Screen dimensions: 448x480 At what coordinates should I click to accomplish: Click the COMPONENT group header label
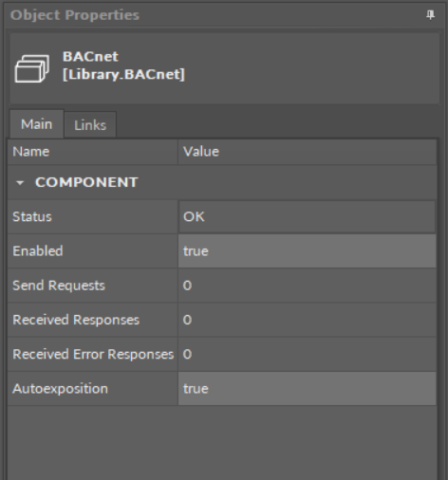click(86, 182)
